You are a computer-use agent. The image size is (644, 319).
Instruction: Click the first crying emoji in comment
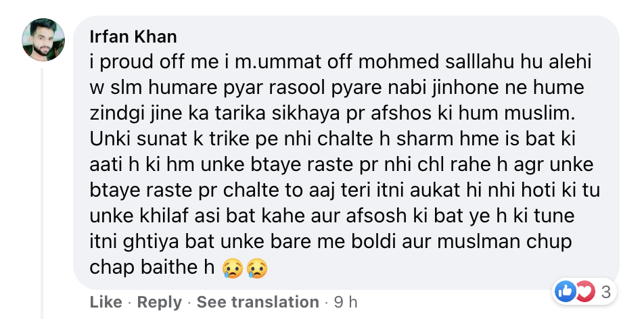click(x=231, y=269)
